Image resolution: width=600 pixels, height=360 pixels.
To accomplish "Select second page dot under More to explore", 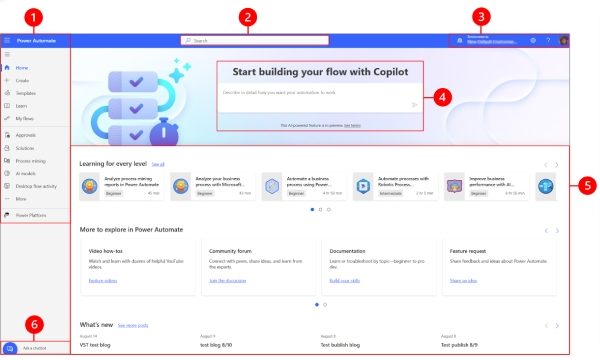I will (325, 305).
